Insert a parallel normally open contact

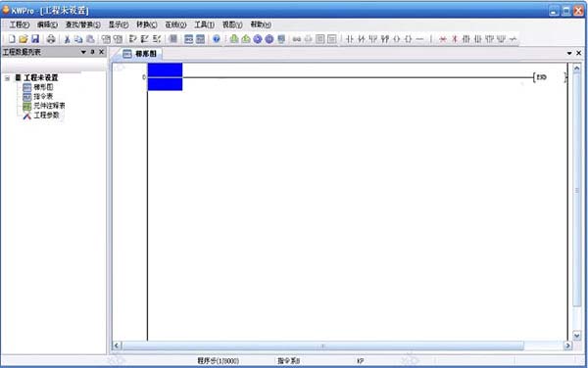coord(373,39)
